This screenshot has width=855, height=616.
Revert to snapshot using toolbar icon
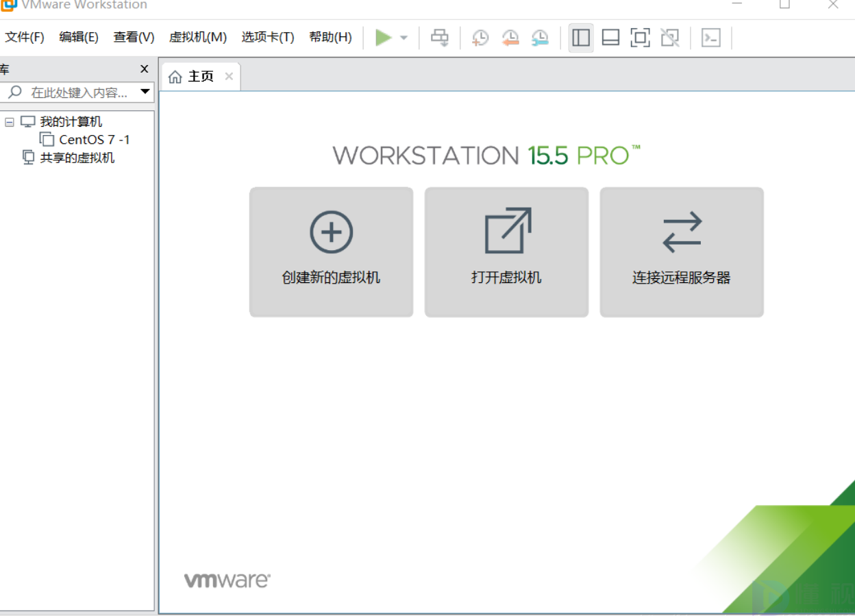click(510, 38)
